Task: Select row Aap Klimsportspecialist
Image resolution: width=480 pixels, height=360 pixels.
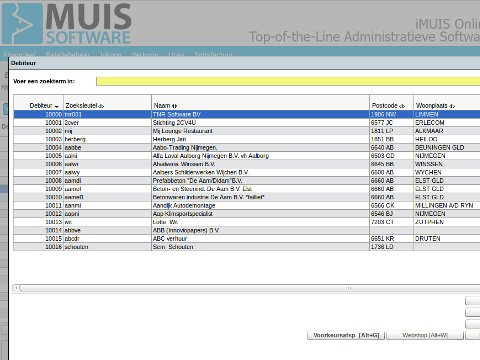Action: pyautogui.click(x=247, y=214)
